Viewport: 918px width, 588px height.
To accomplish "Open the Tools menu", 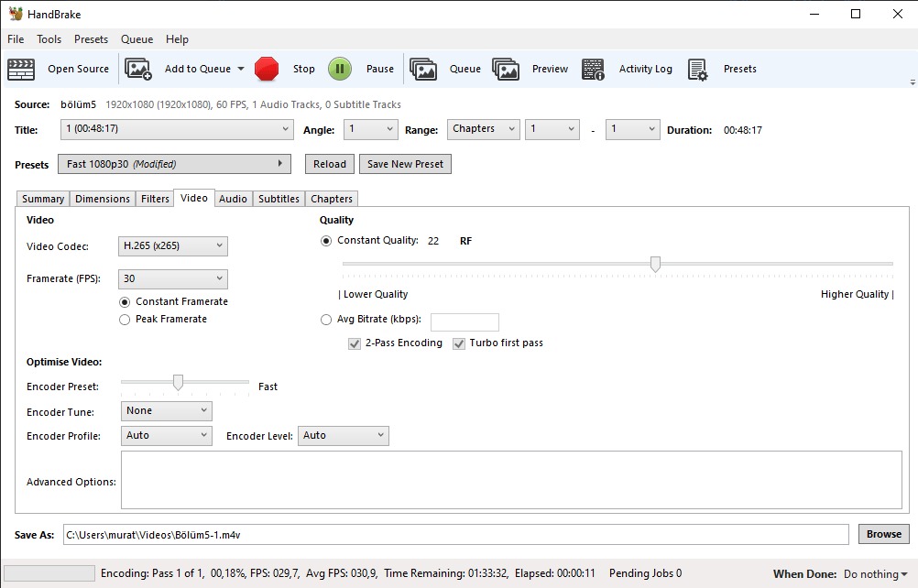I will click(x=49, y=39).
